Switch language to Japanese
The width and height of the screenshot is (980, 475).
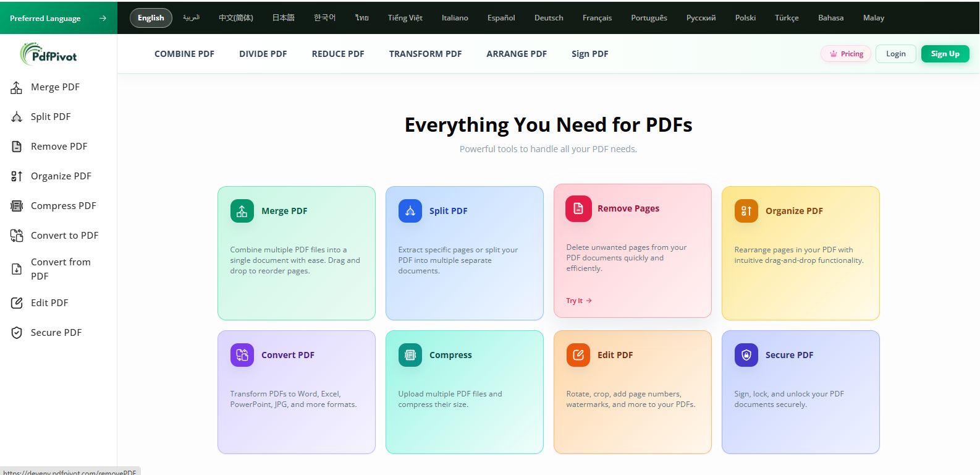(283, 18)
